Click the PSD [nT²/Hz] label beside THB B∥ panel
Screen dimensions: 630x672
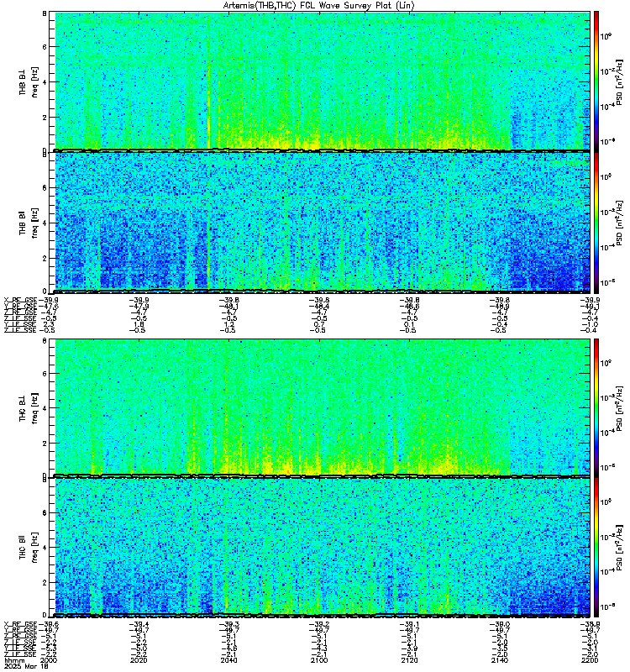tap(619, 223)
